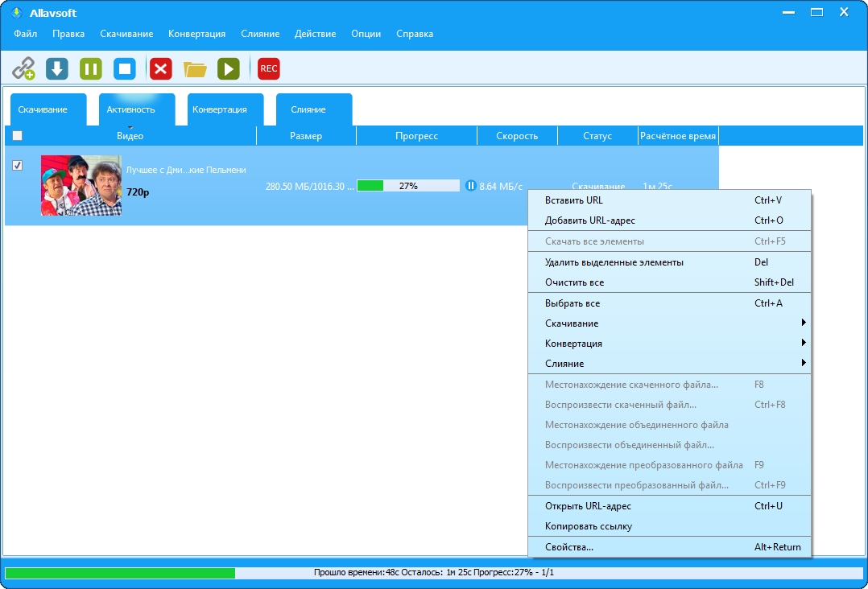
Task: Uncheck the download row checkbox
Action: click(18, 165)
